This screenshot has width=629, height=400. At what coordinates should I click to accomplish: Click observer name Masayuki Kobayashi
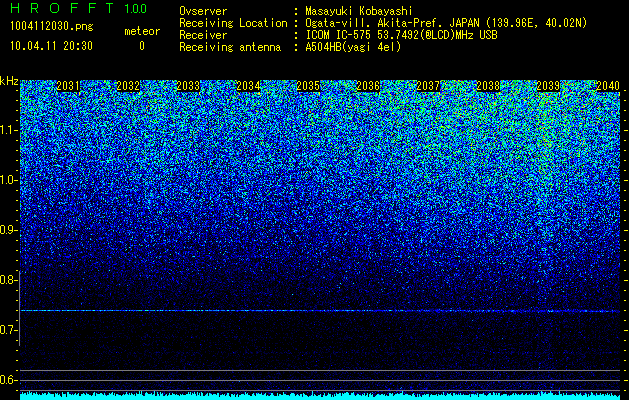359,11
